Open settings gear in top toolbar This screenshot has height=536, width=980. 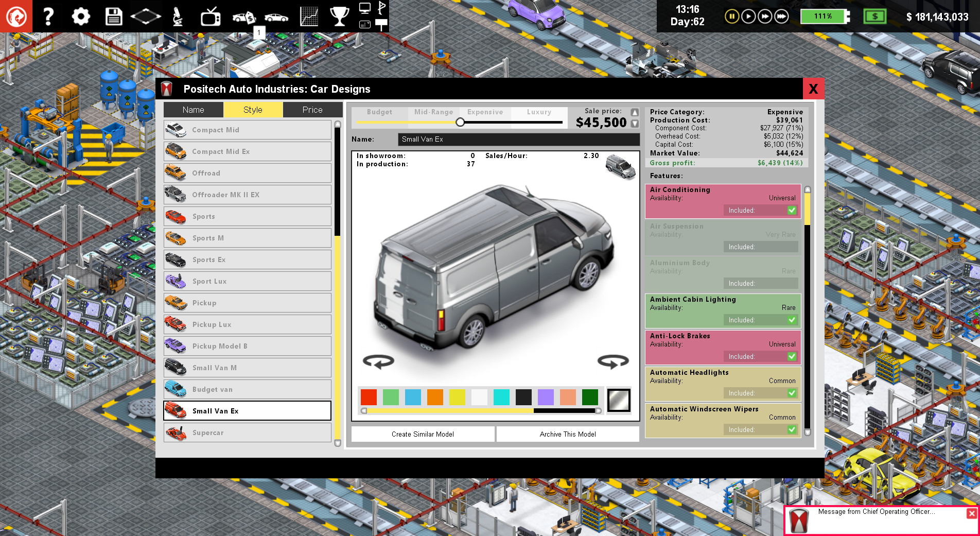(x=81, y=16)
